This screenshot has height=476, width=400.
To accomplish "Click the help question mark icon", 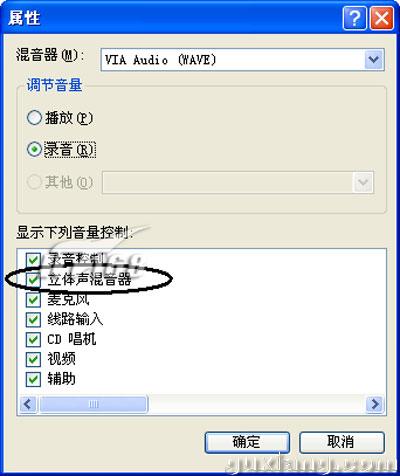I will (x=355, y=17).
